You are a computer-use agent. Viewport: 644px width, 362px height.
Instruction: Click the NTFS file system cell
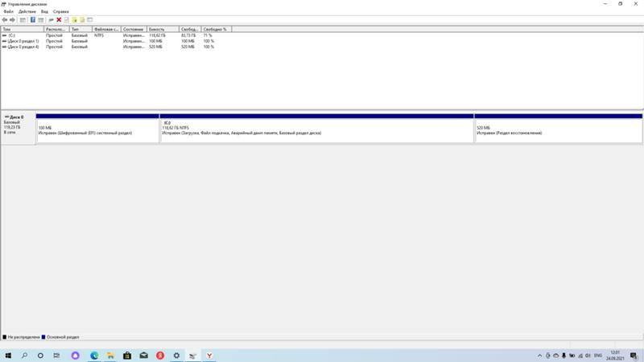coord(99,35)
